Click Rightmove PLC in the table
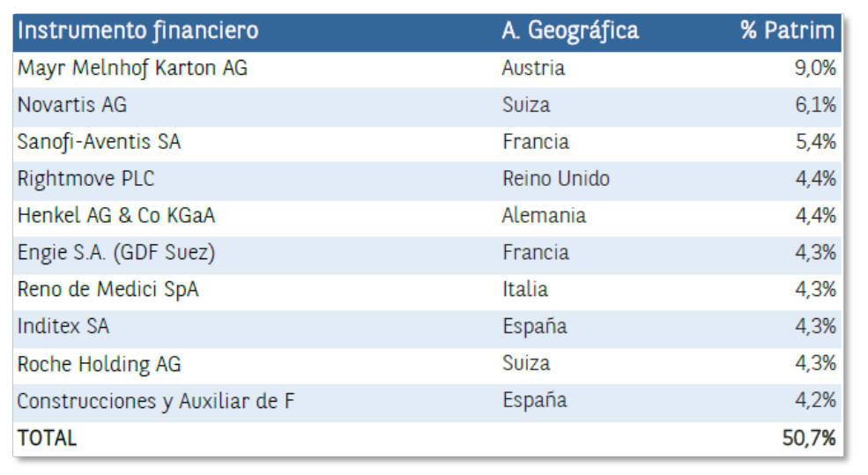 (x=85, y=179)
